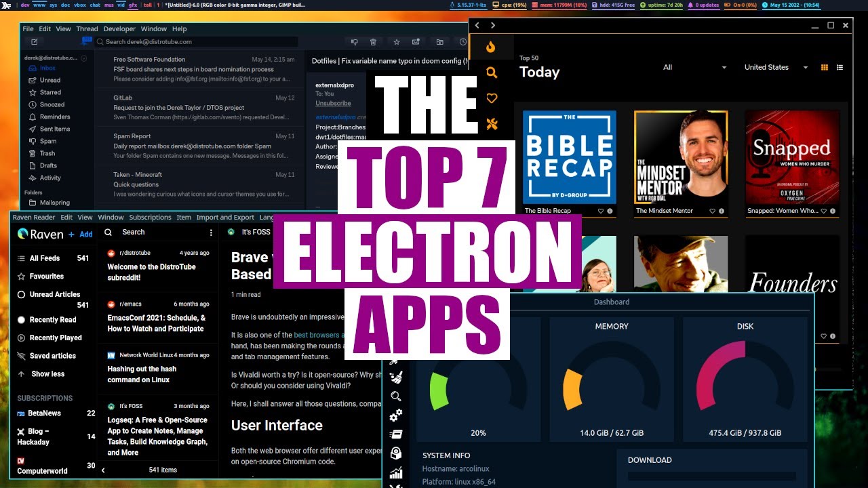Click the snooze clock icon in Mailspring toolbar

click(x=462, y=42)
